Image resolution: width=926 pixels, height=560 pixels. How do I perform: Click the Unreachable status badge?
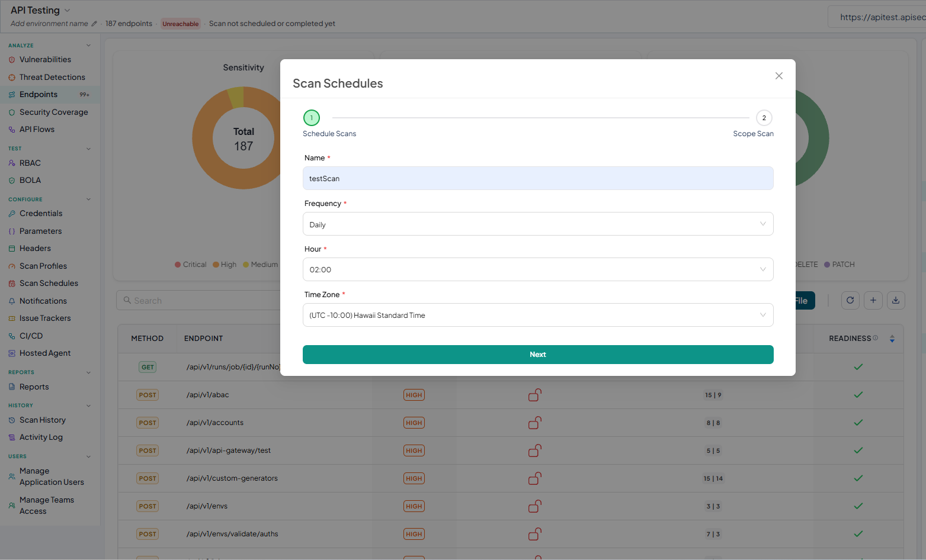[x=181, y=24]
